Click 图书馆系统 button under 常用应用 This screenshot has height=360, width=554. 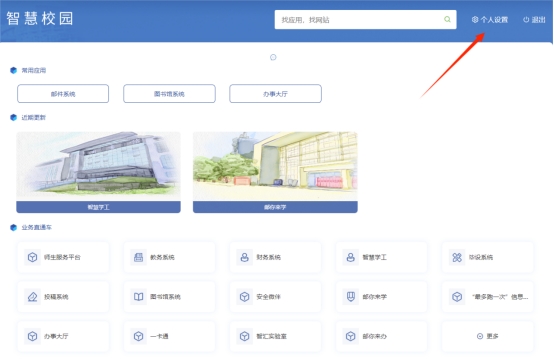169,94
